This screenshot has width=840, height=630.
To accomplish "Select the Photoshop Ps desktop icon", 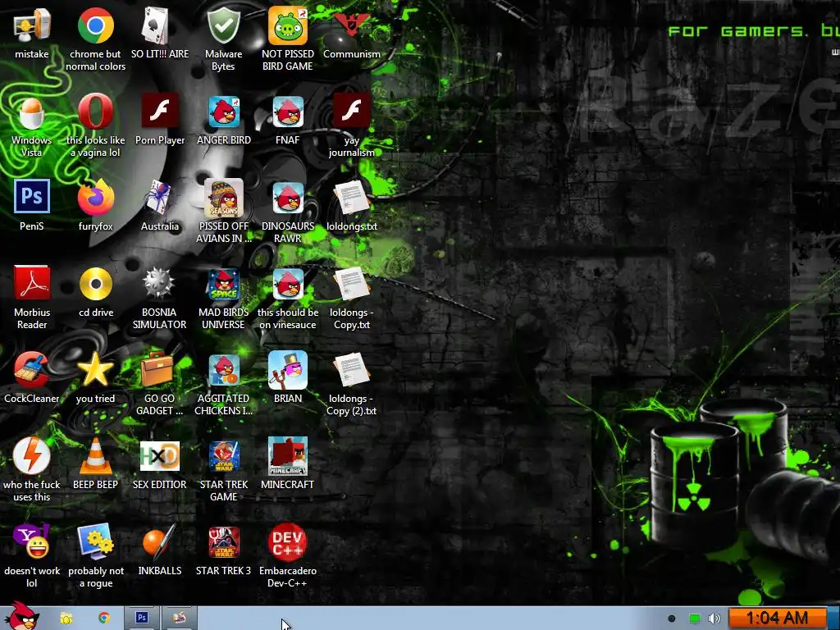I will [32, 198].
